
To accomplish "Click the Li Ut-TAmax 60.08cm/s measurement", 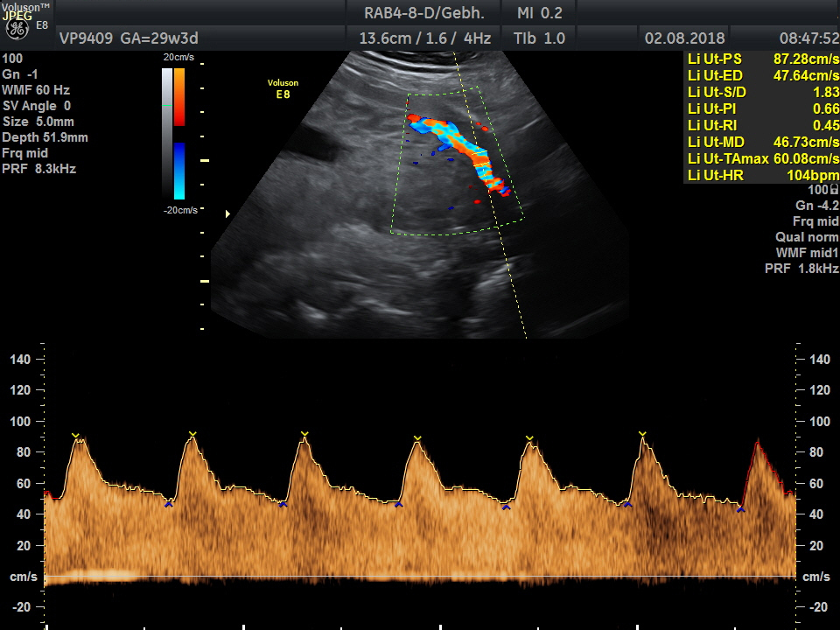I will (763, 158).
